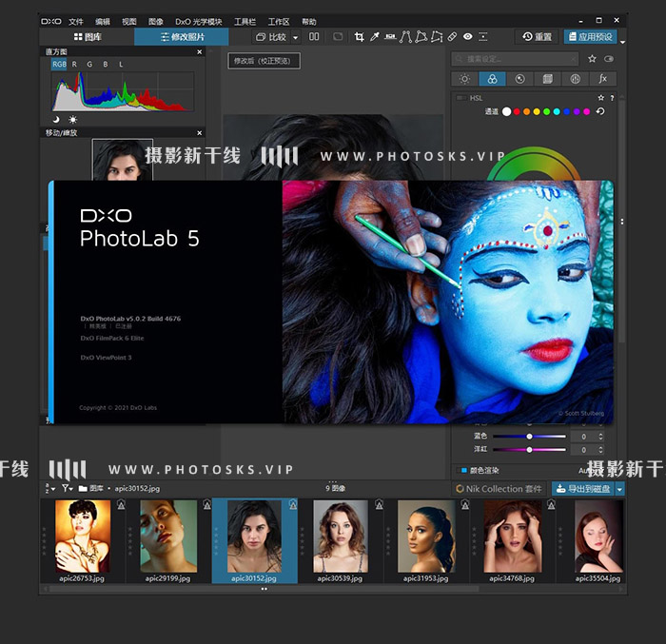Pick the white balance eyedropper tool
This screenshot has width=666, height=644.
pyautogui.click(x=374, y=37)
